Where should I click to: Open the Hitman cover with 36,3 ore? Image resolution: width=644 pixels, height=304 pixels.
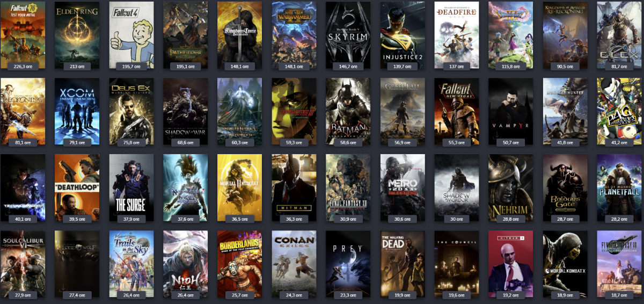point(294,188)
